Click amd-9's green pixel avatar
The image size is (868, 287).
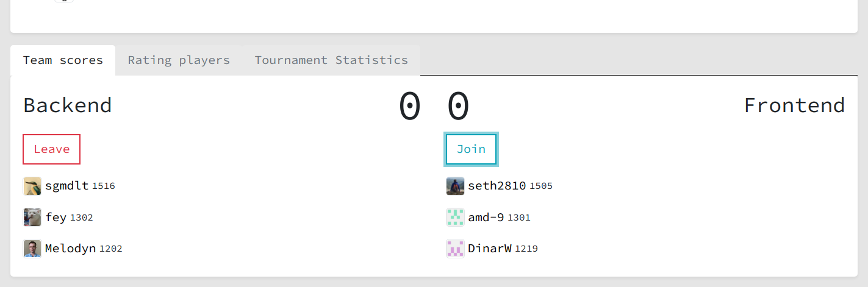455,217
